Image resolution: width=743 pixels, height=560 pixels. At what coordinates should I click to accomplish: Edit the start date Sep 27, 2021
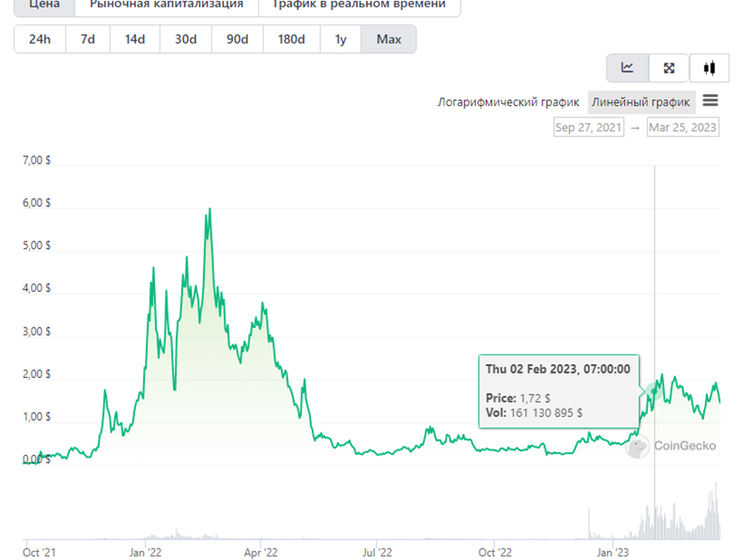pos(588,127)
